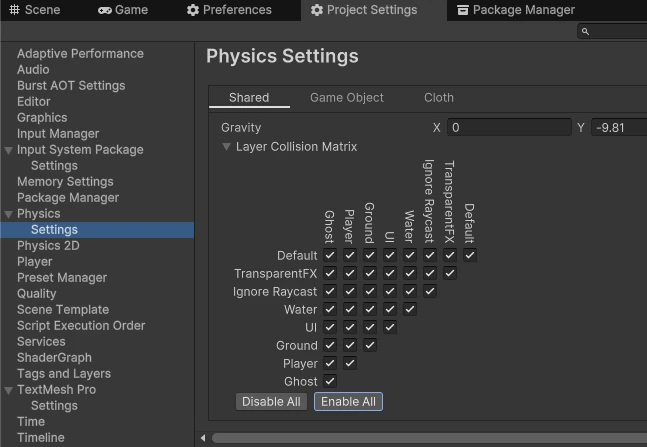The width and height of the screenshot is (647, 447).
Task: Click the Gravity X input field
Action: tap(509, 128)
